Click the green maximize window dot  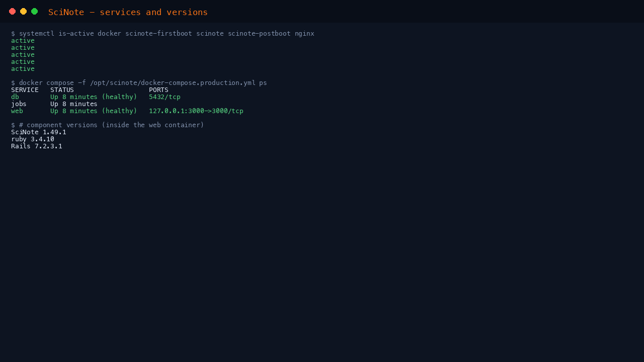click(x=35, y=12)
